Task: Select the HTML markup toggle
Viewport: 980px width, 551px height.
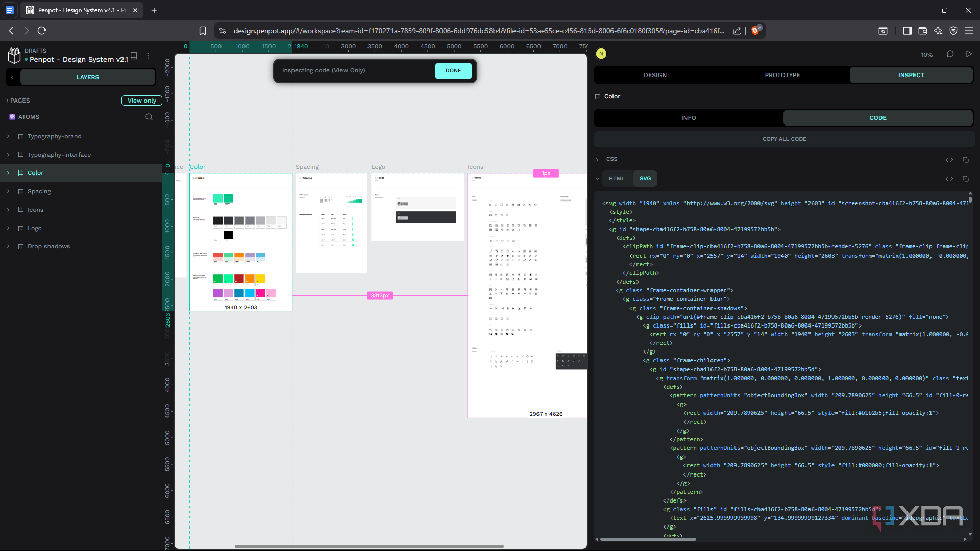Action: tap(617, 179)
